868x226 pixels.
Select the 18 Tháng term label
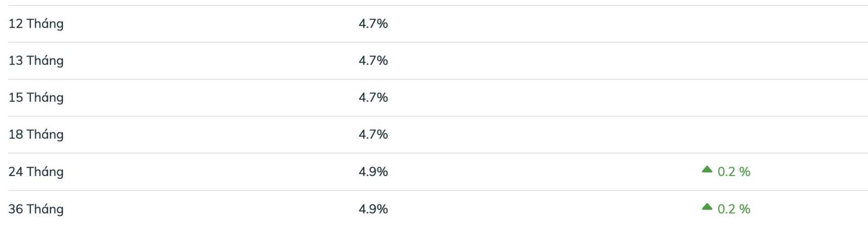pyautogui.click(x=36, y=135)
